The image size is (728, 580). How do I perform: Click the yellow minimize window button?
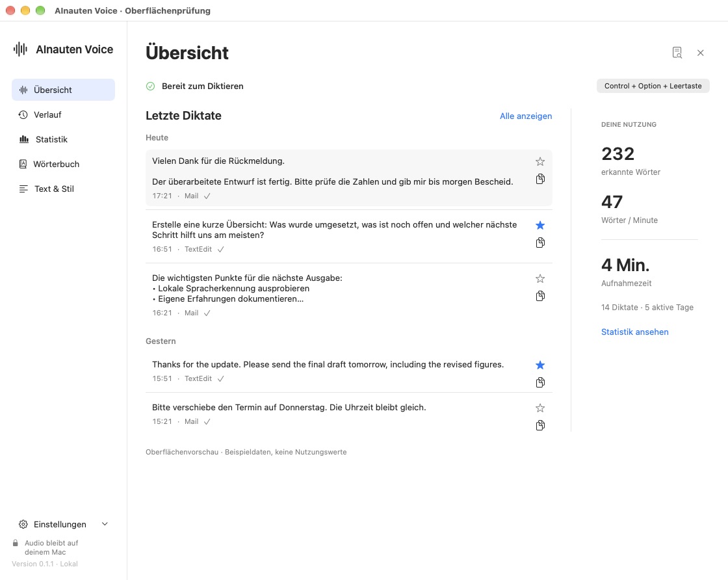pos(25,10)
